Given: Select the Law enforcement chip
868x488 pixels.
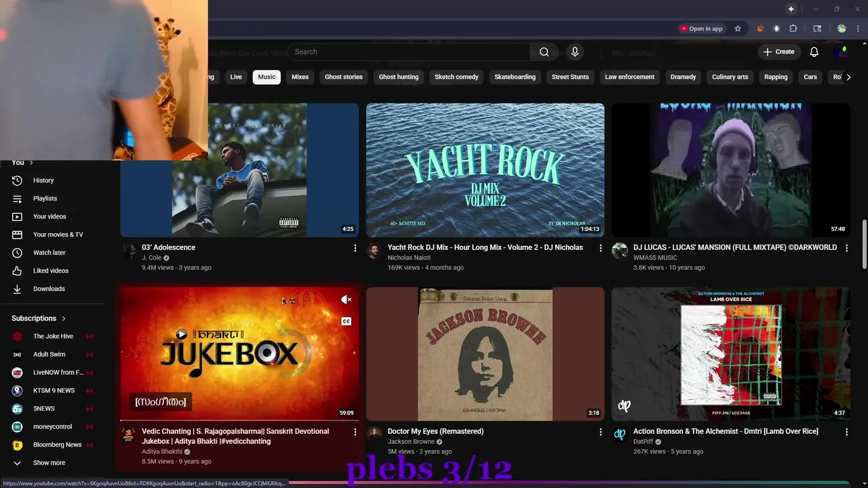Looking at the screenshot, I should coord(629,77).
